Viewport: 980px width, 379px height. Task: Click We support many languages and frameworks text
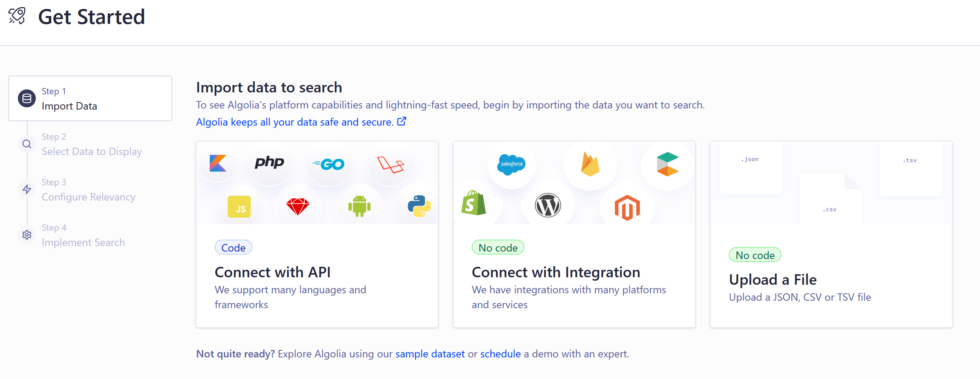(x=290, y=297)
